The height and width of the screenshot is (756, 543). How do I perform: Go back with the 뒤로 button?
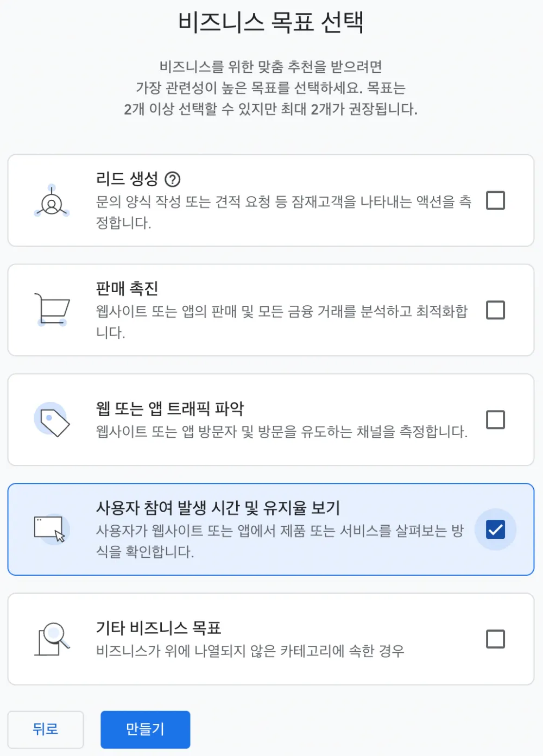pyautogui.click(x=46, y=729)
